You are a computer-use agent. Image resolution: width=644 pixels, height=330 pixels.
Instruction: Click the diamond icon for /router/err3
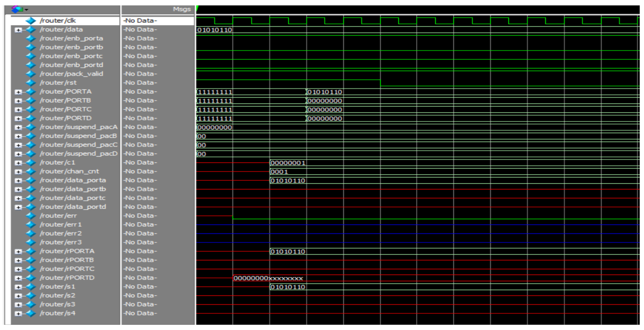[31, 242]
